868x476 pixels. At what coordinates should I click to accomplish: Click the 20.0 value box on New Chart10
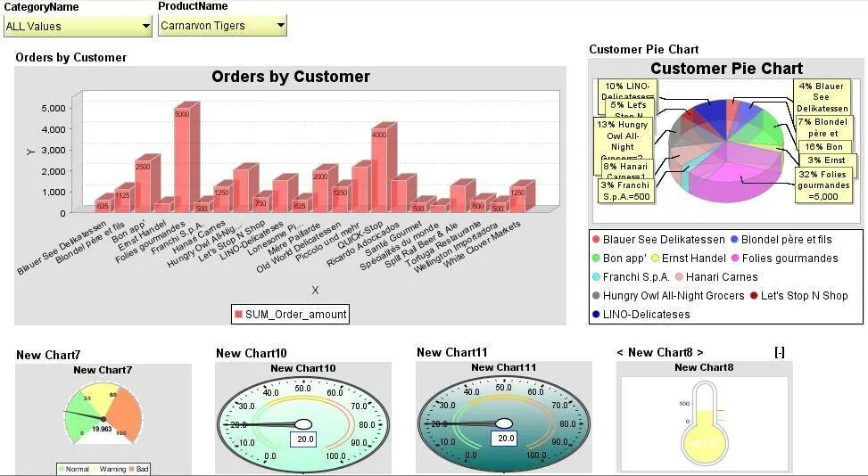(305, 439)
